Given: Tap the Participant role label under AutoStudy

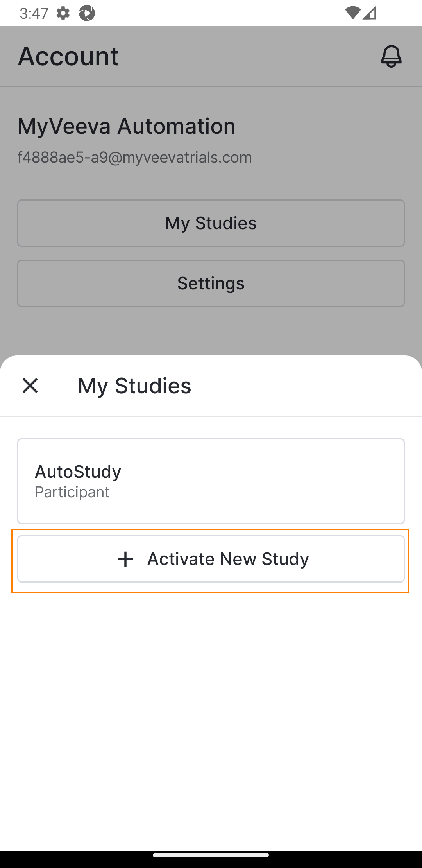Looking at the screenshot, I should coord(72,492).
